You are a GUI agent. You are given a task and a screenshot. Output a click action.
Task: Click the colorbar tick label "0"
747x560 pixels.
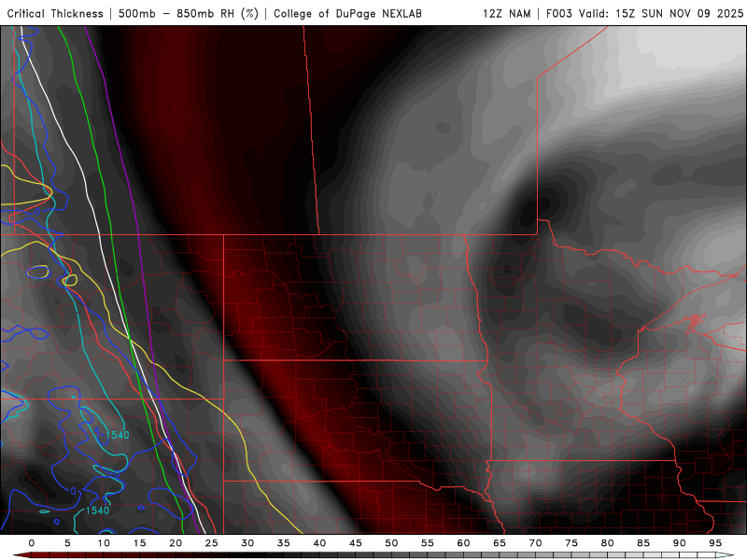point(32,543)
